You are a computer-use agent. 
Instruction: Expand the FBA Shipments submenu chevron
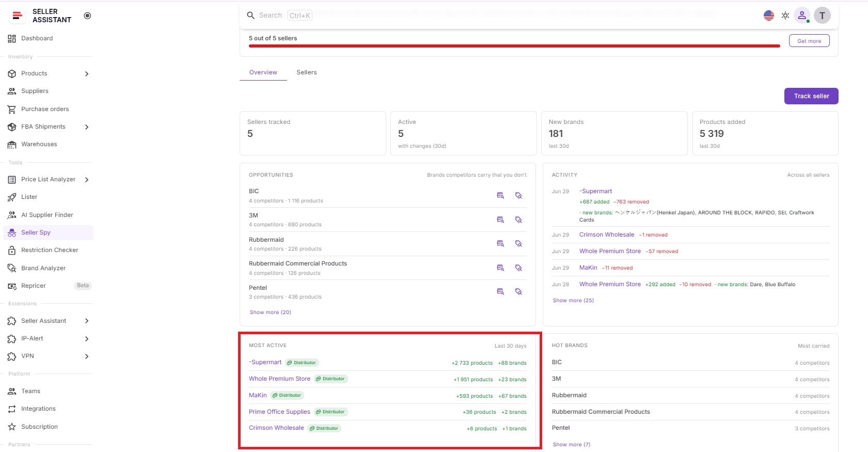coord(87,127)
